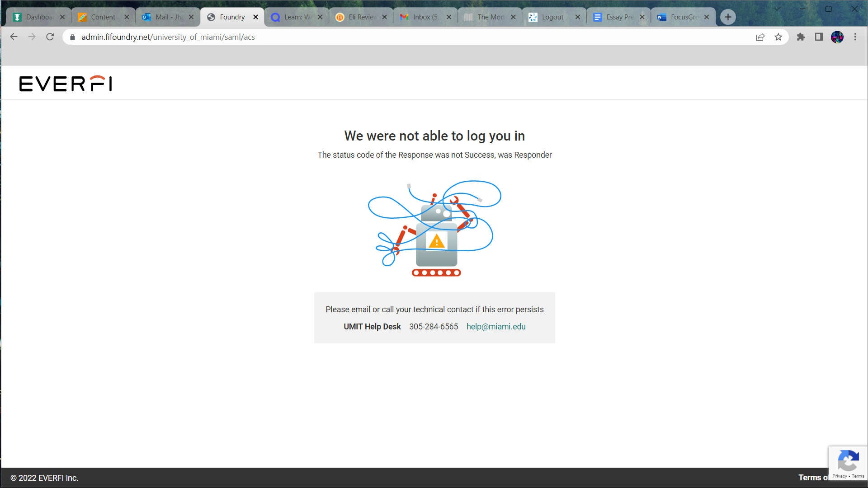
Task: Email help@miami.edu link
Action: pos(495,327)
